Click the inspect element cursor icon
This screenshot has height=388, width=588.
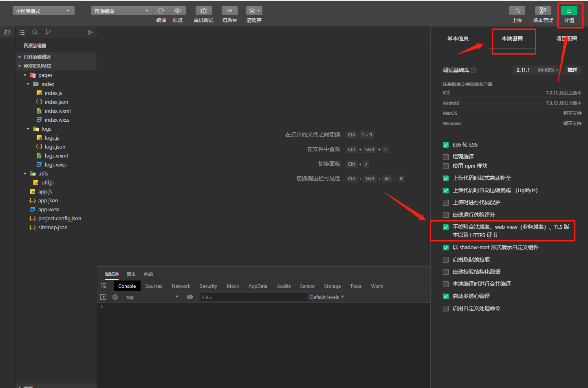click(104, 286)
